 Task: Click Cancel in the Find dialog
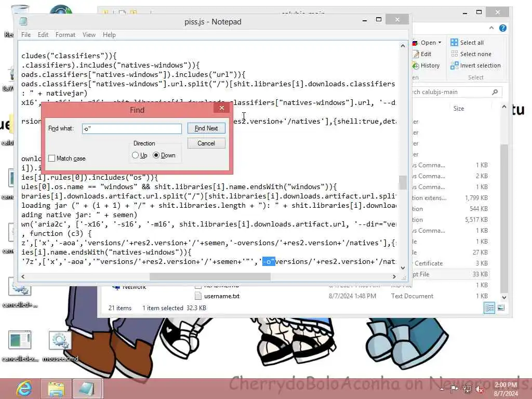206,143
